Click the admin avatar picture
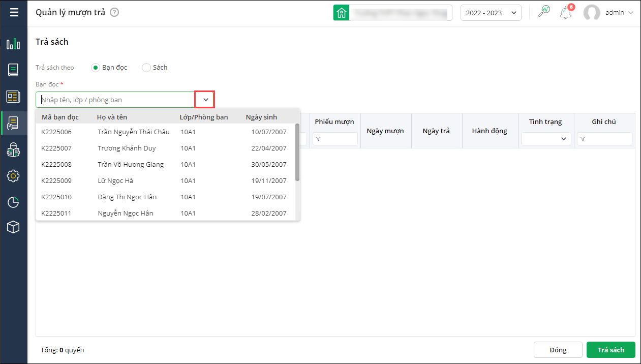641x364 pixels. (x=592, y=13)
